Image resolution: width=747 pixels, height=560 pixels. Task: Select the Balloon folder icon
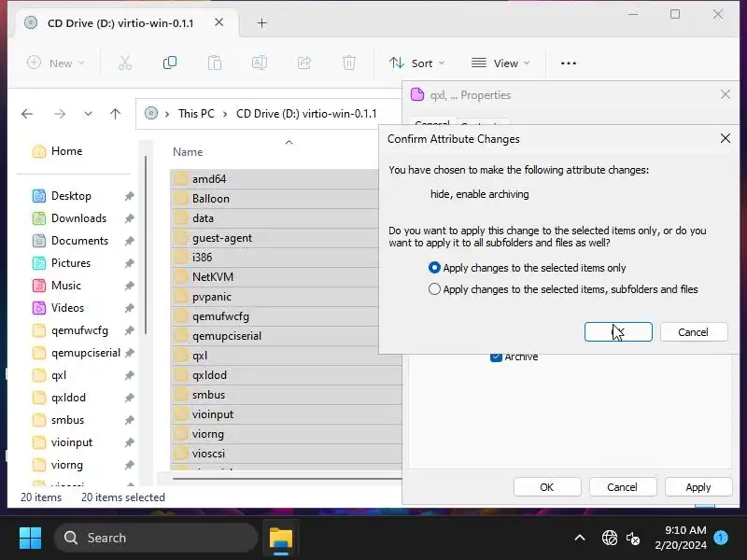[180, 199]
